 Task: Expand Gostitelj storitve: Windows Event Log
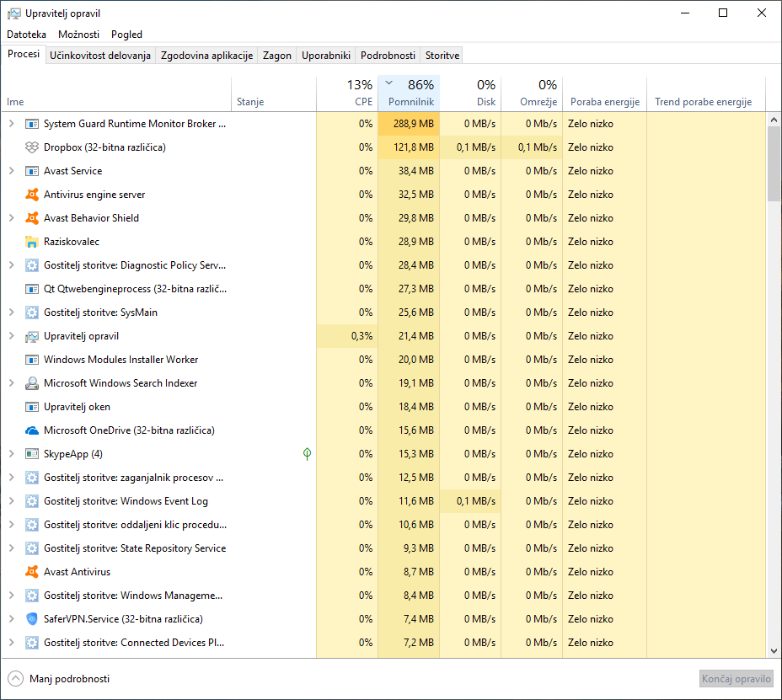pyautogui.click(x=12, y=501)
